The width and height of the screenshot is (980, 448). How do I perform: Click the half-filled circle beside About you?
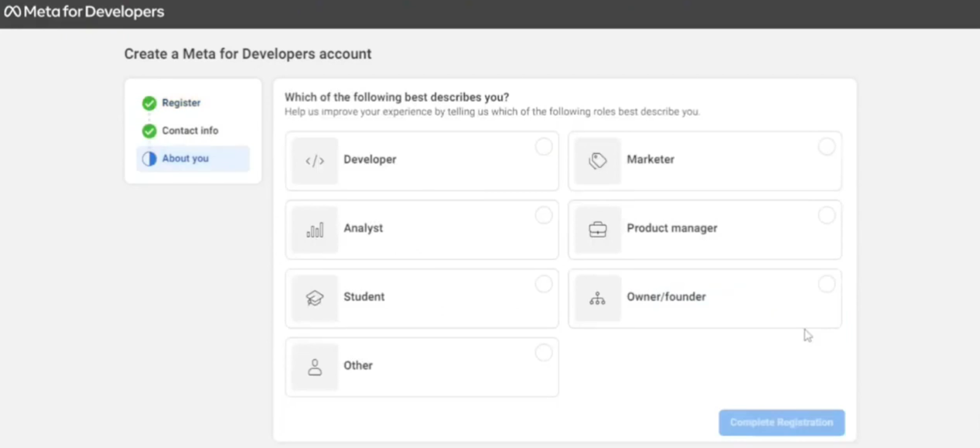point(149,159)
